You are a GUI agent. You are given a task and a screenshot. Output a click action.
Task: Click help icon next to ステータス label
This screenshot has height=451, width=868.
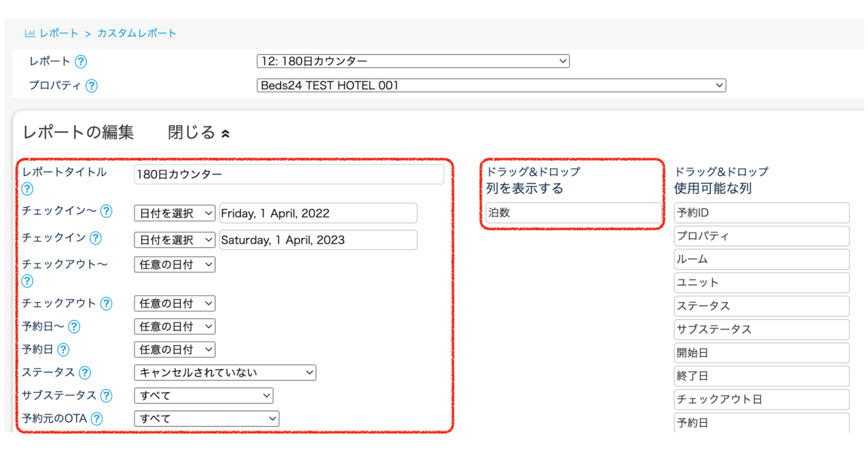click(x=85, y=373)
